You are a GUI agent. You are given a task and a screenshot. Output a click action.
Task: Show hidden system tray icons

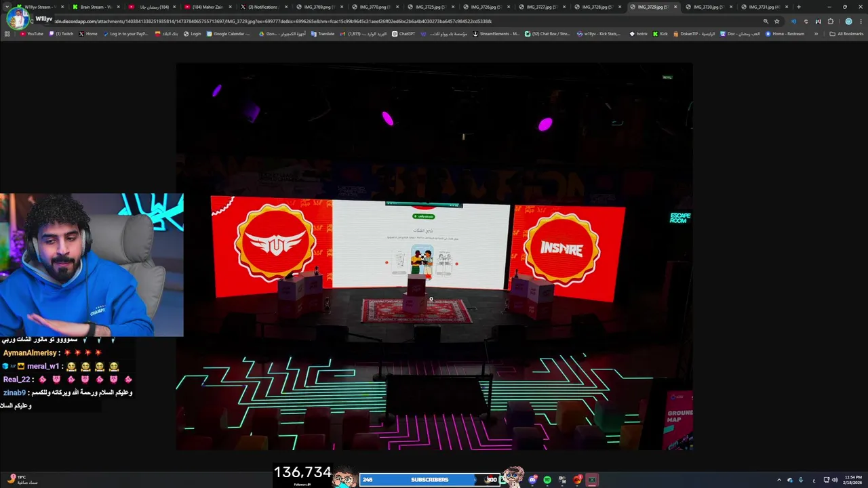tap(778, 480)
